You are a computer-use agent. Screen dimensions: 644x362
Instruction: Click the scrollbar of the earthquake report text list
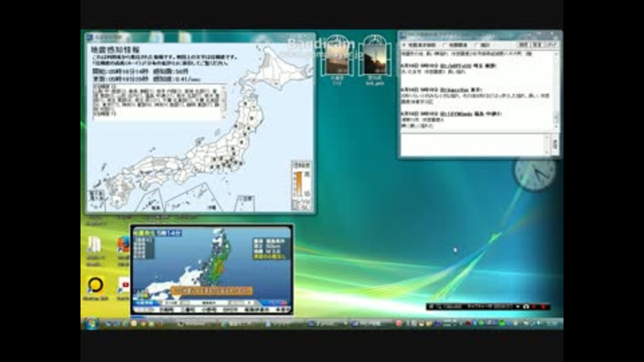(x=224, y=102)
